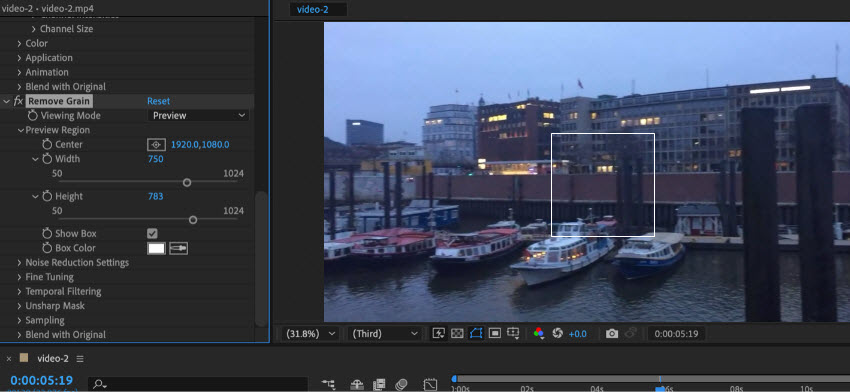Collapse the Preview Region group
This screenshot has width=850, height=392.
[21, 130]
